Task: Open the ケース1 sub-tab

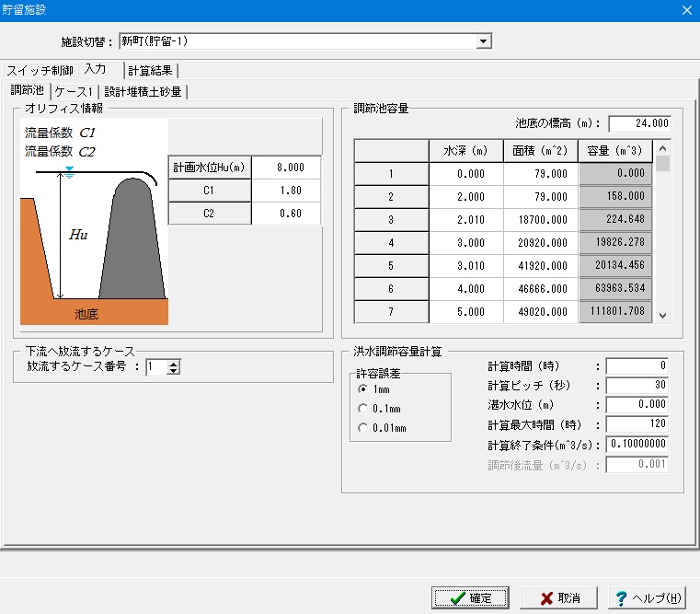Action: [x=75, y=91]
